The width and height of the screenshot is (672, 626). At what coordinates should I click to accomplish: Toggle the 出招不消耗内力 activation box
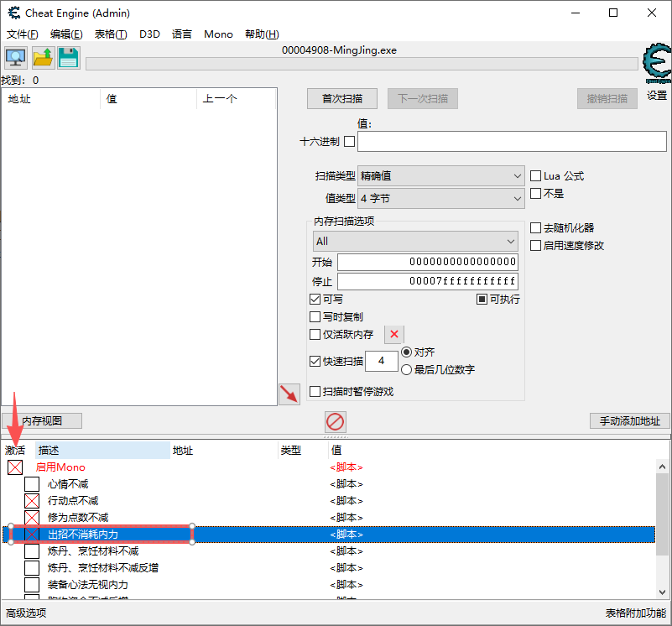pos(32,535)
